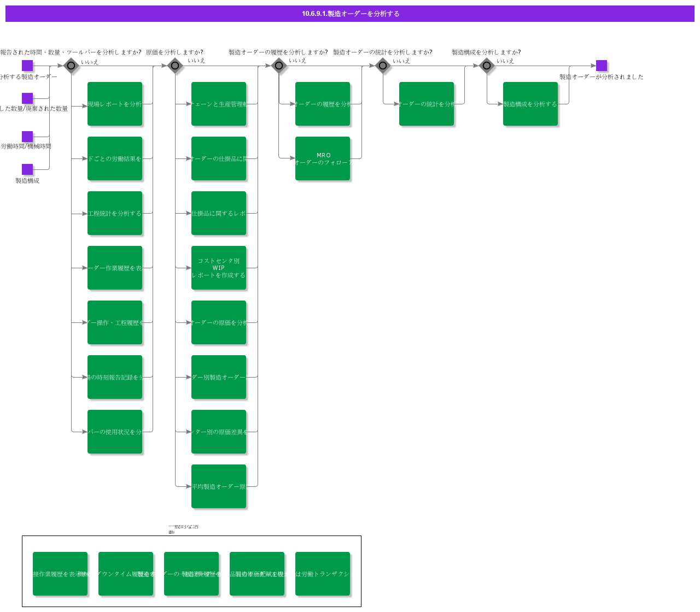Select the purple end event 製造オーダーが分析されました

click(602, 66)
